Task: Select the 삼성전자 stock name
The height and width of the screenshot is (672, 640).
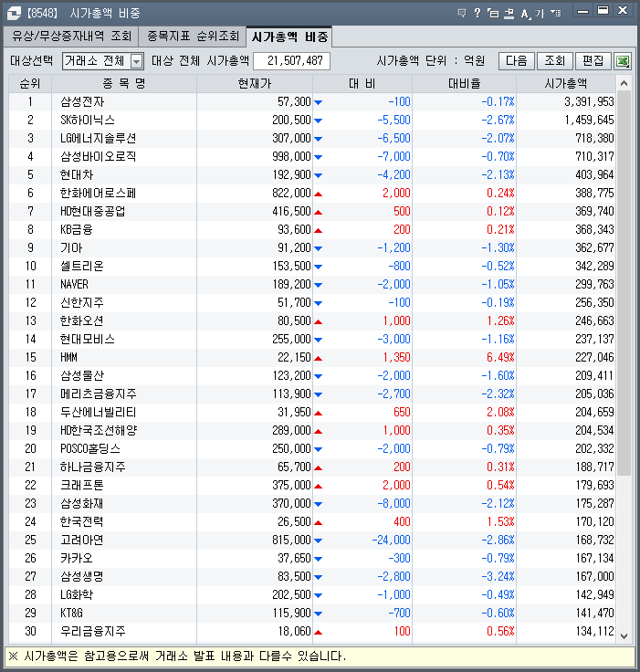Action: coord(82,102)
